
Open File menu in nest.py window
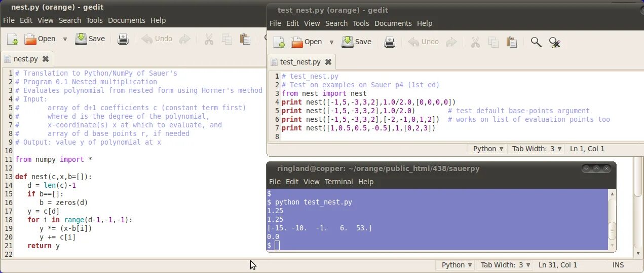[9, 20]
